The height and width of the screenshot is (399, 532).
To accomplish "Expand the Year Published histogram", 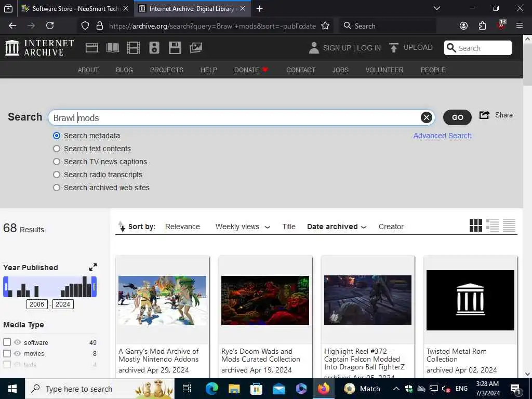I will point(92,268).
